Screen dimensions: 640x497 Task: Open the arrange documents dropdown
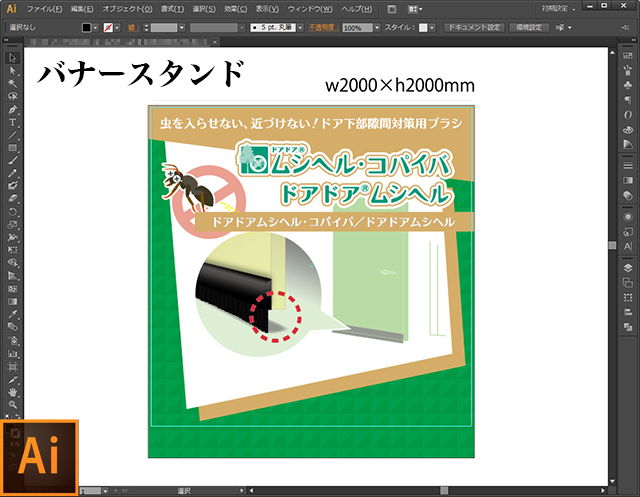coord(415,9)
